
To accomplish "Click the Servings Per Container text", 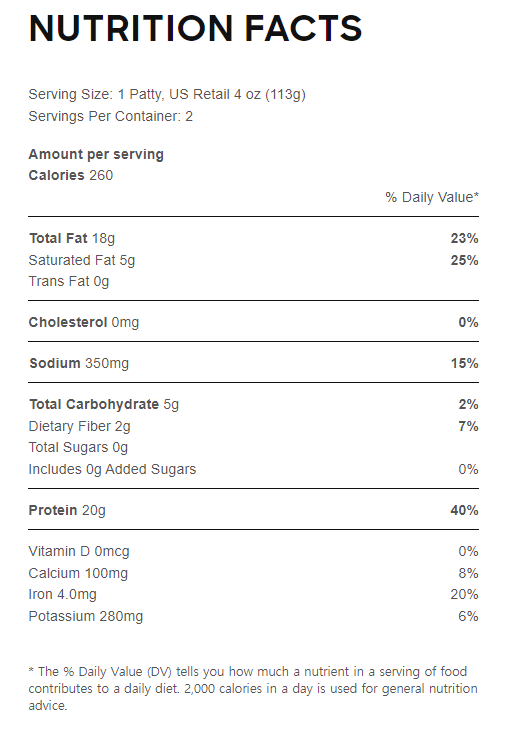I will point(110,116).
